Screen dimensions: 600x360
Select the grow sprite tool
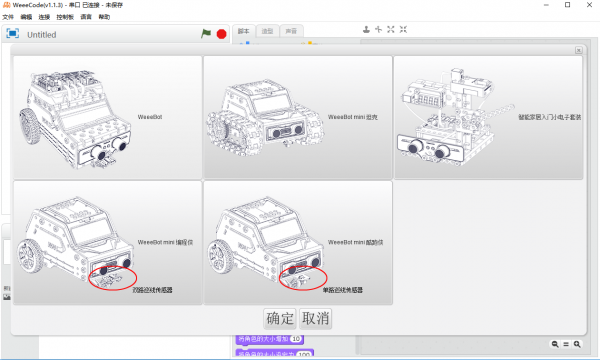pos(391,29)
